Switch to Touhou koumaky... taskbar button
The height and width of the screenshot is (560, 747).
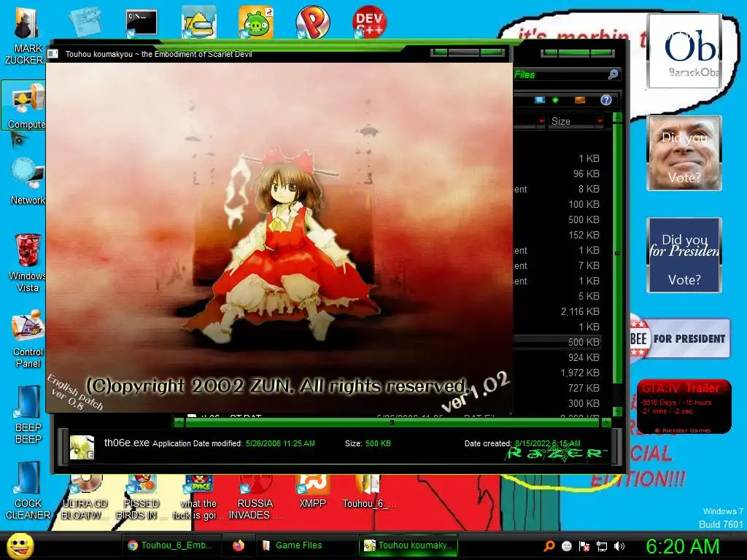click(x=408, y=545)
